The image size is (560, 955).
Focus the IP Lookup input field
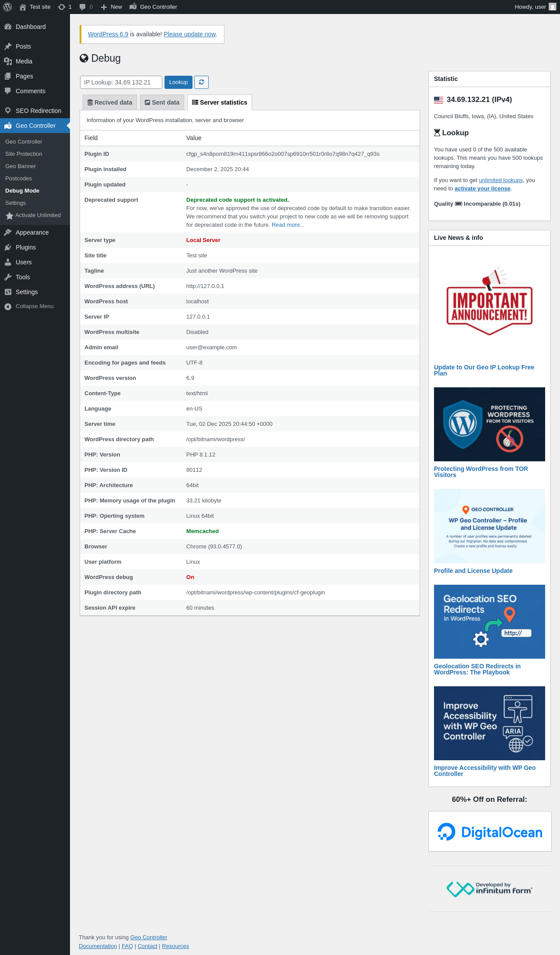pos(121,82)
